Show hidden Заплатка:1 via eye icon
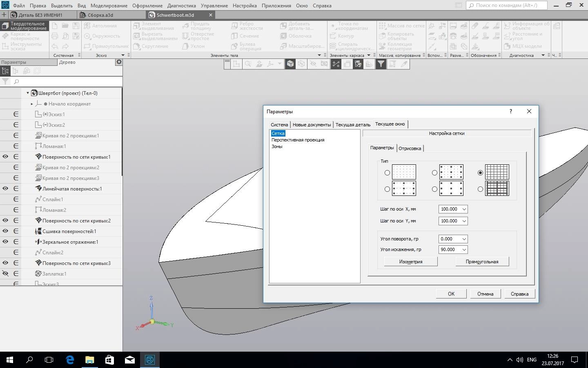Viewport: 588px width, 368px height. coord(5,274)
